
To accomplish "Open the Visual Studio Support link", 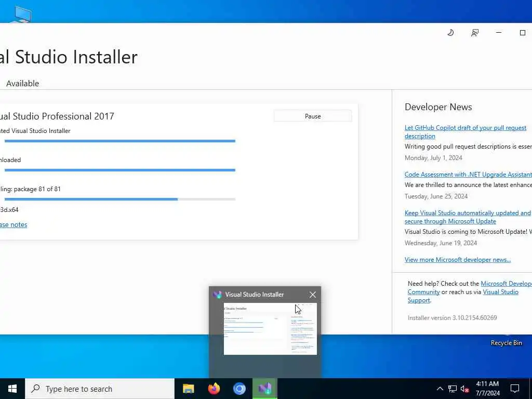I will click(x=500, y=292).
